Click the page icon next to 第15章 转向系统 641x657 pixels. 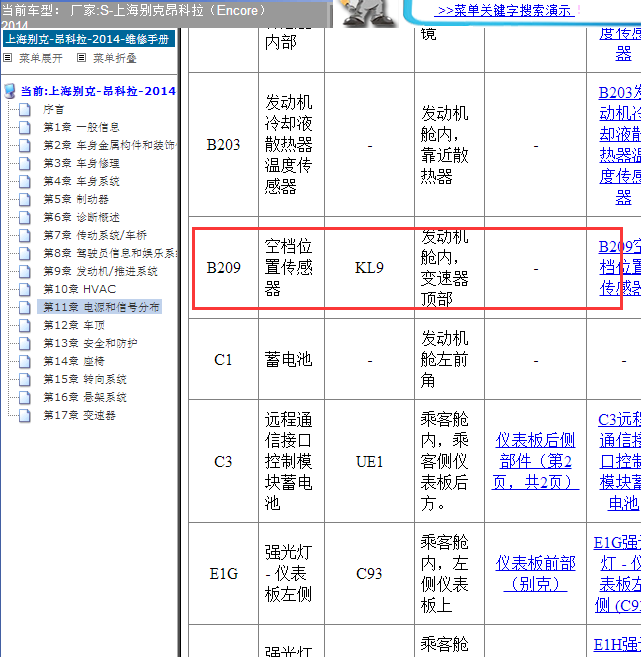[25, 380]
